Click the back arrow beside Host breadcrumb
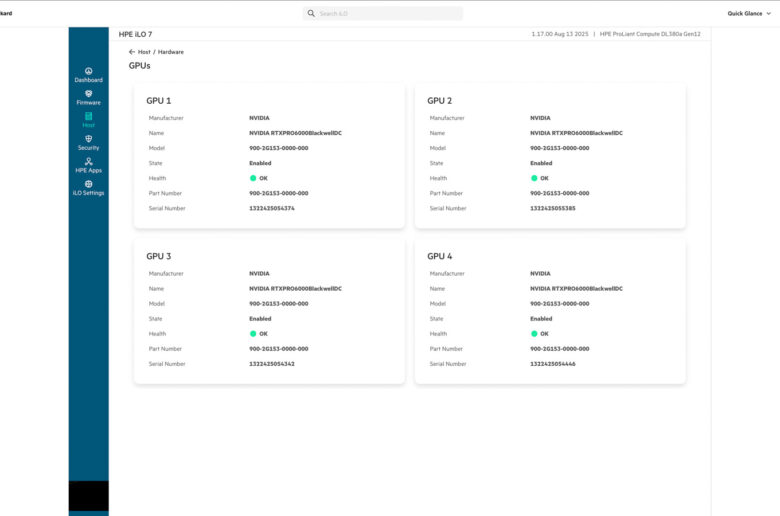Image resolution: width=780 pixels, height=516 pixels. click(x=132, y=51)
